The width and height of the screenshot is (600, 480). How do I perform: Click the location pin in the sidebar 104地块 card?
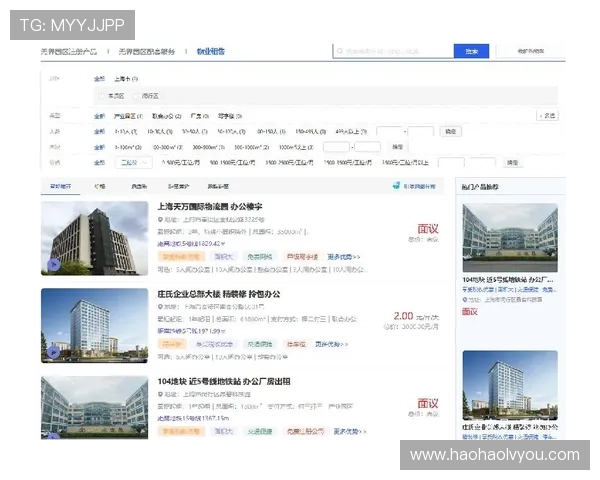[x=465, y=300]
